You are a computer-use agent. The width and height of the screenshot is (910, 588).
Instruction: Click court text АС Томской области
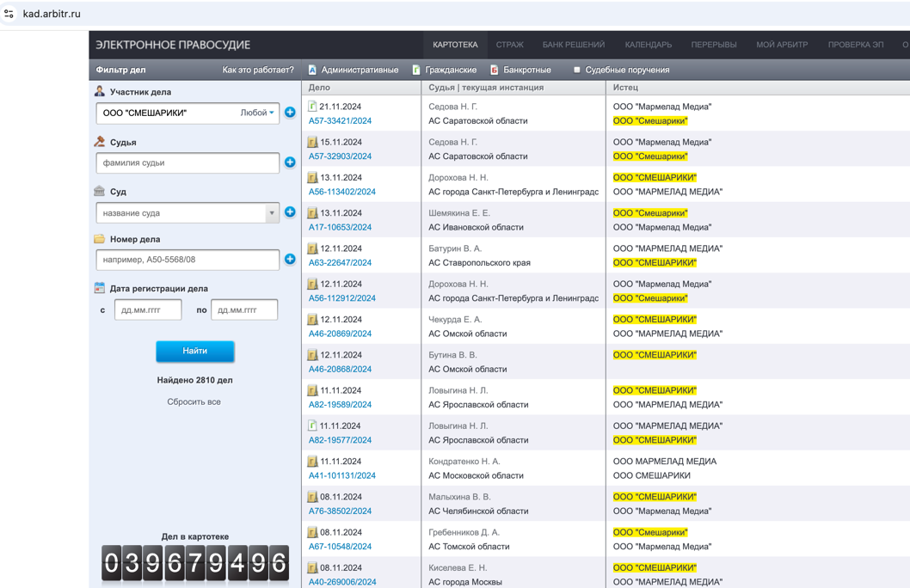(x=469, y=546)
